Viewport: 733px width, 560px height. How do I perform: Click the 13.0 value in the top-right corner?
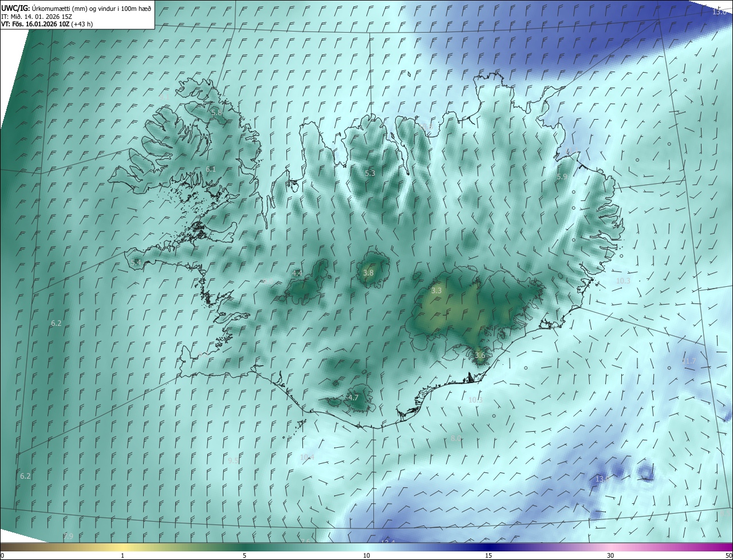click(719, 12)
